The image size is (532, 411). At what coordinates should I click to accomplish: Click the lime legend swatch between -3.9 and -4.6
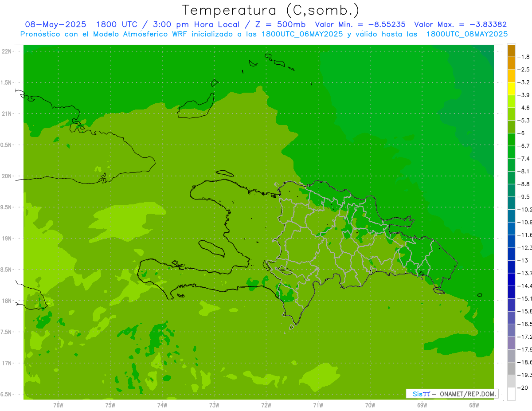511,102
